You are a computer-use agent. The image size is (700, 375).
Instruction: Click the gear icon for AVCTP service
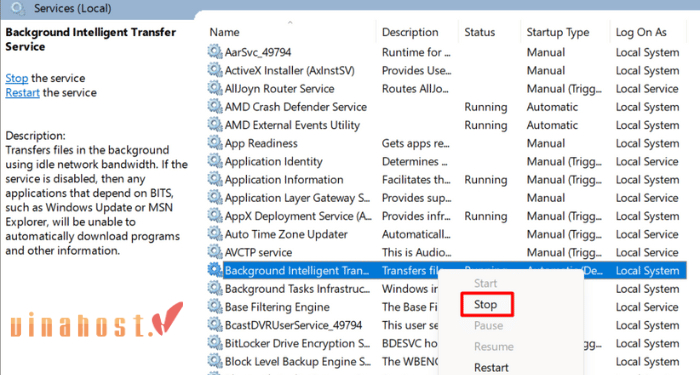tap(215, 252)
